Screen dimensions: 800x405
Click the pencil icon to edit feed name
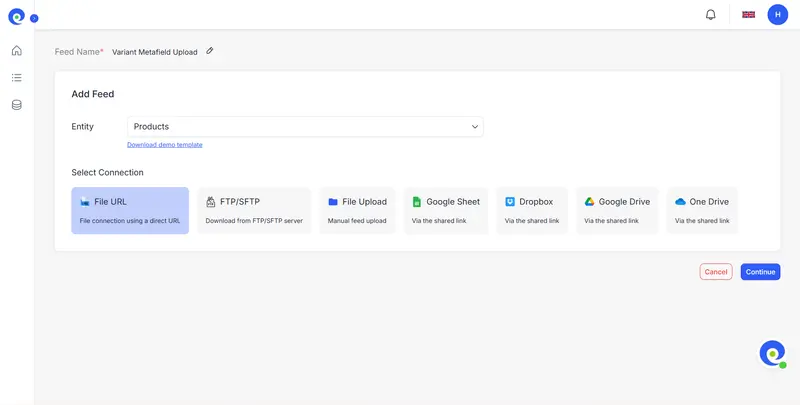pos(210,51)
